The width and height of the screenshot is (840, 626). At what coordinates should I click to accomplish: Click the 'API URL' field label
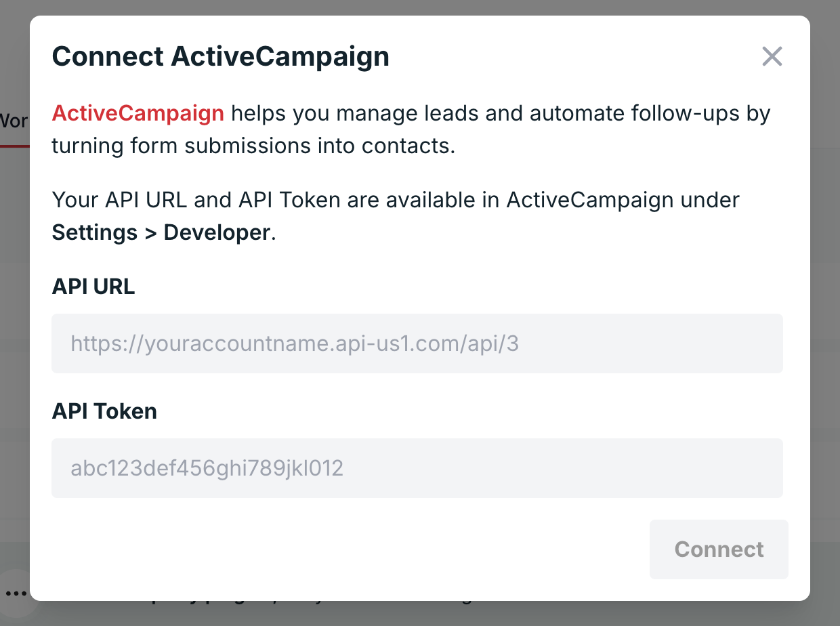93,287
